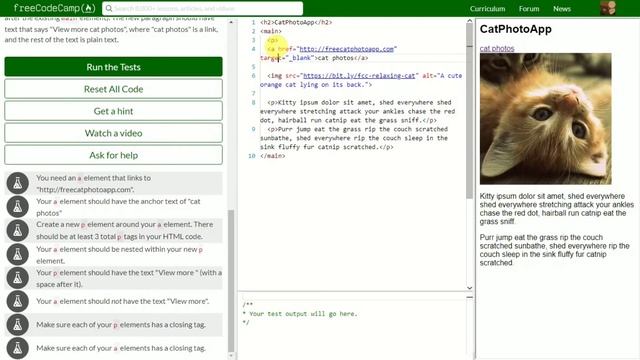
Task: Click the freeCodeCamp logo
Action: [54, 8]
